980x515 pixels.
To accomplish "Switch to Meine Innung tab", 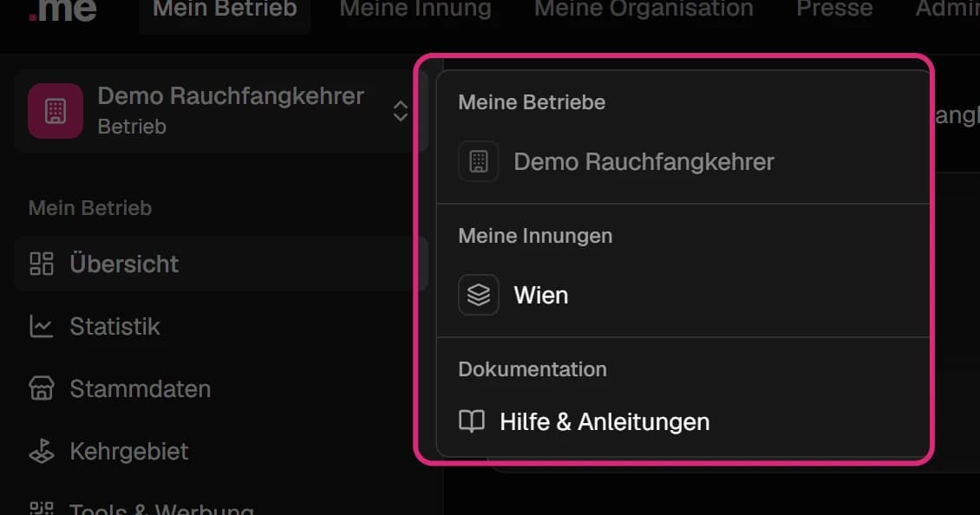I will tap(415, 10).
